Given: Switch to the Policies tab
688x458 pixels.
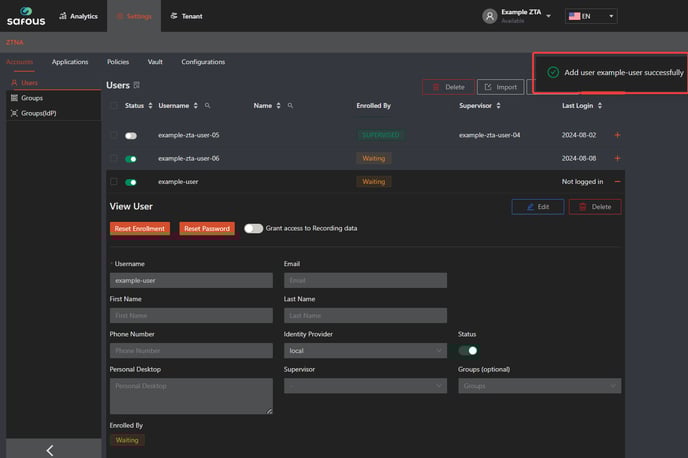Looking at the screenshot, I should click(x=117, y=62).
